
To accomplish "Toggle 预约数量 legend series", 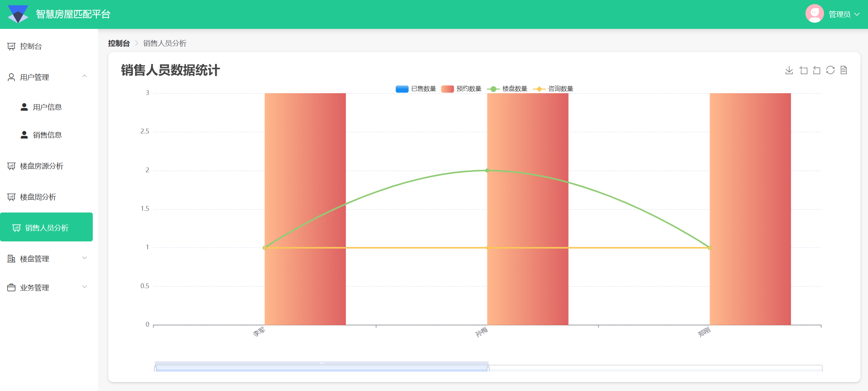I will click(461, 89).
